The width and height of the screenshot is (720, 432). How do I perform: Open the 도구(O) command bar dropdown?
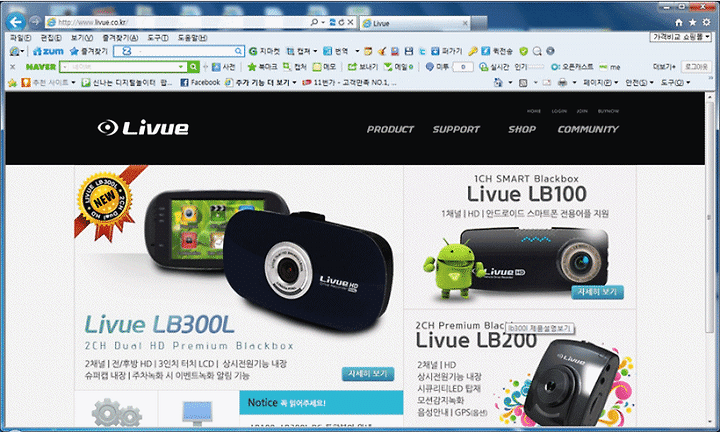675,83
